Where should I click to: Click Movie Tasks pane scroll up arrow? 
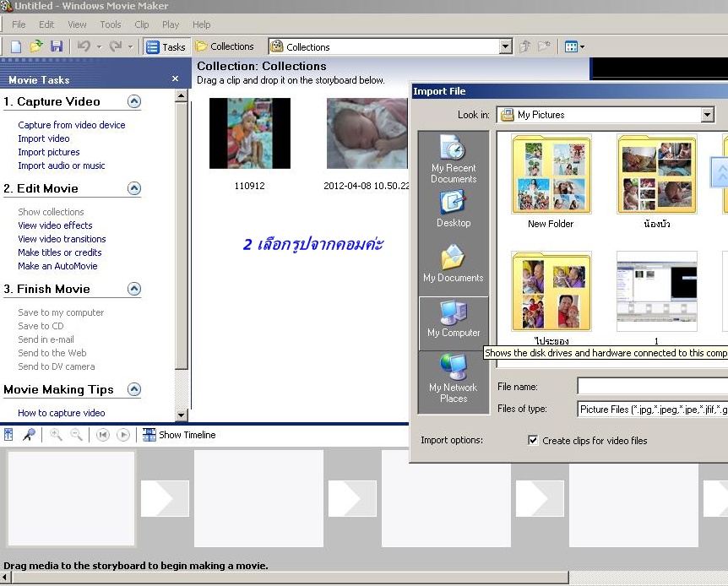[x=182, y=95]
